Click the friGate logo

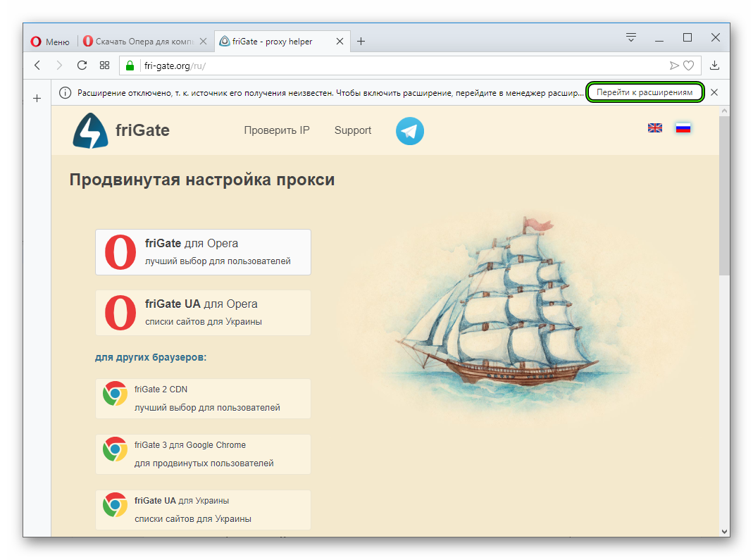tap(121, 130)
